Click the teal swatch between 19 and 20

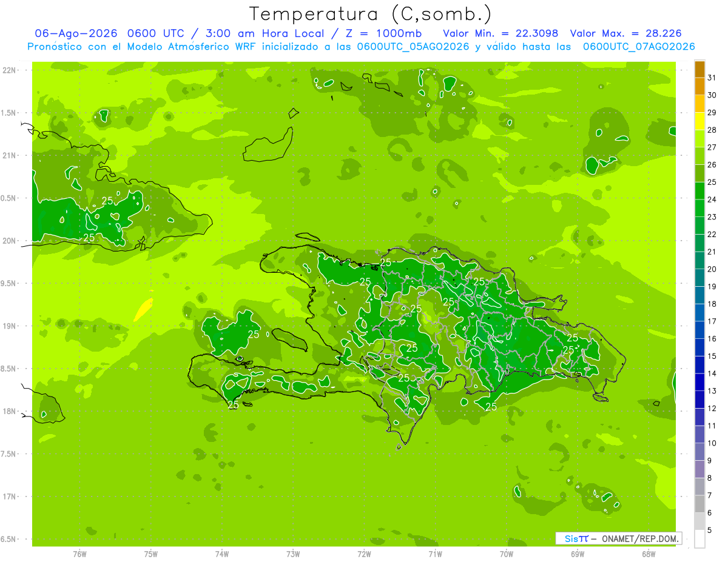(699, 278)
